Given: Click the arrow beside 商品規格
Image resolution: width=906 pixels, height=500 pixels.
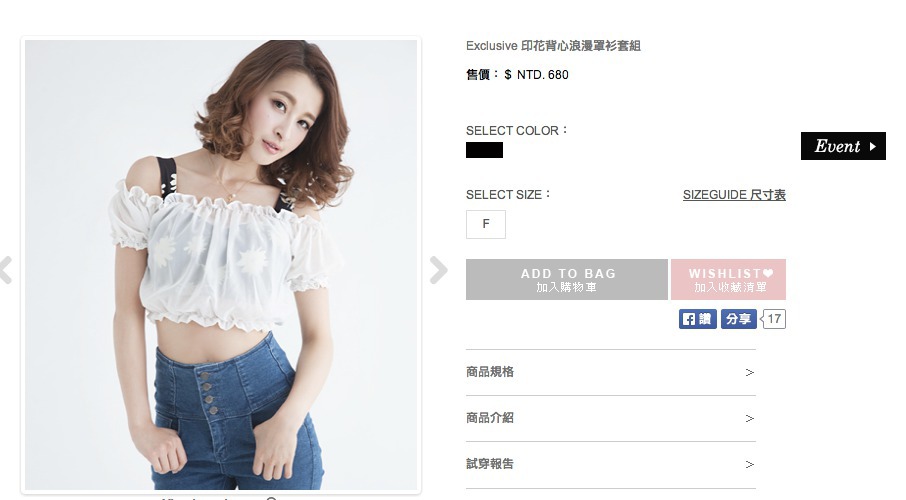Looking at the screenshot, I should pyautogui.click(x=750, y=372).
